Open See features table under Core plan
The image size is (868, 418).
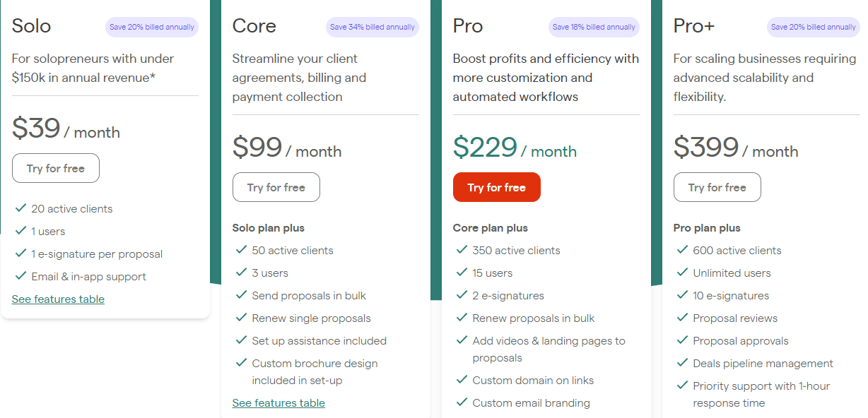click(x=278, y=402)
